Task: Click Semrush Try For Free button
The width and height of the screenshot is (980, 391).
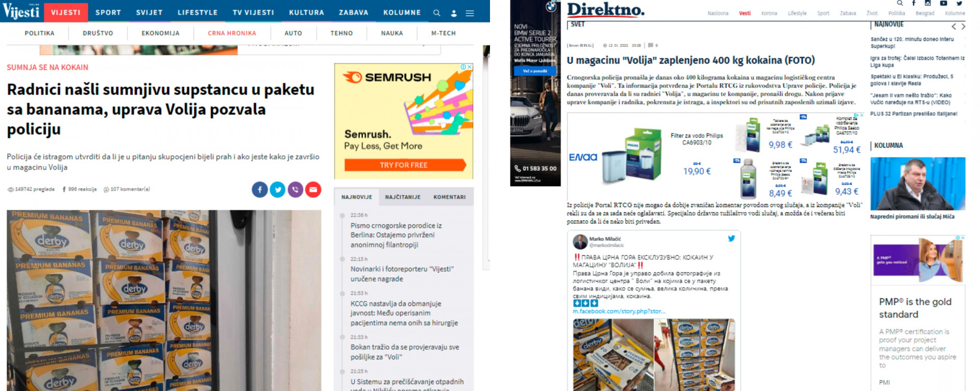Action: point(404,165)
